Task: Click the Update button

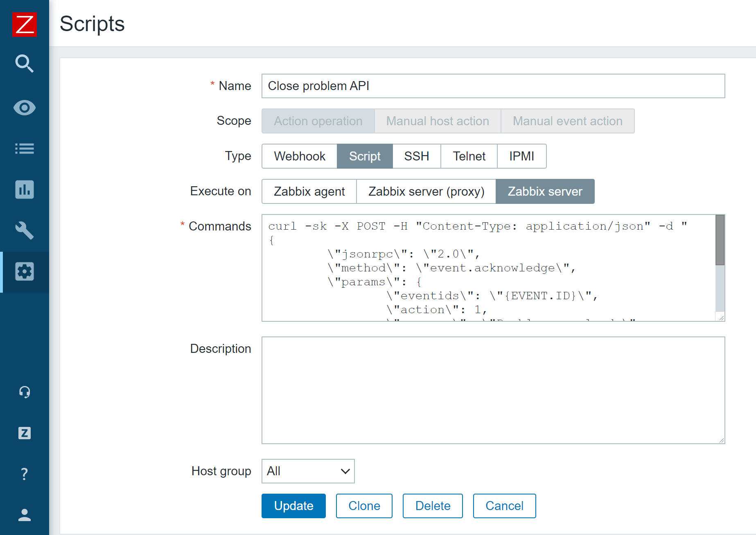Action: [x=293, y=506]
